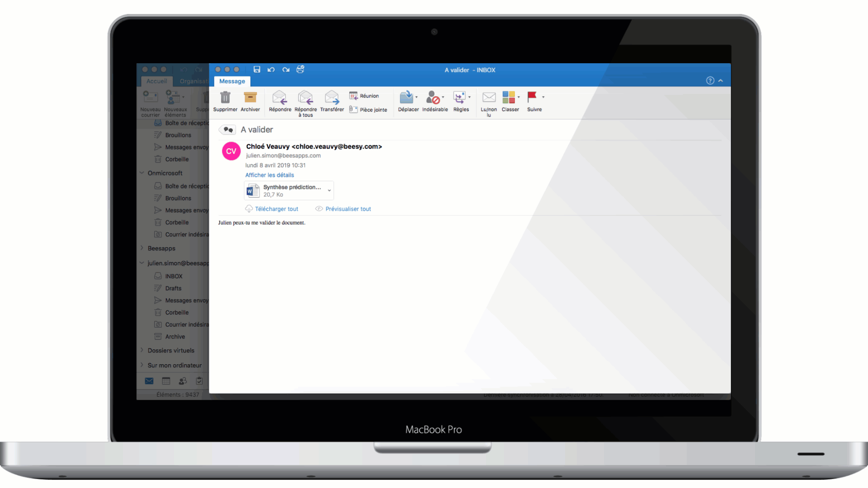Expand the Synthèse prédiction attachment dropdown
The width and height of the screenshot is (868, 488).
(330, 190)
